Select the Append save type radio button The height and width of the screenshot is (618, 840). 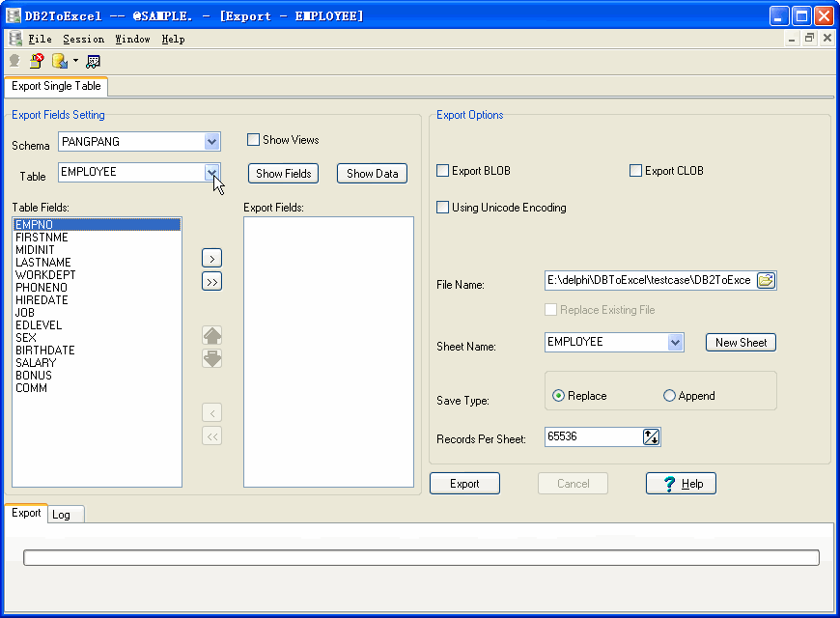(x=669, y=396)
